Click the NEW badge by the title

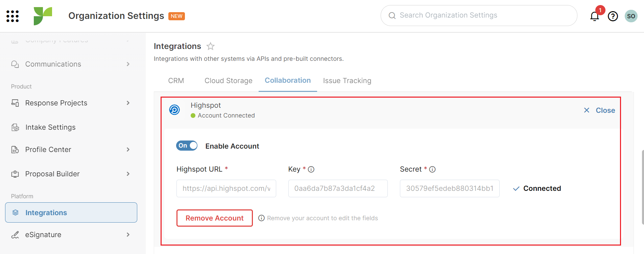tap(176, 16)
